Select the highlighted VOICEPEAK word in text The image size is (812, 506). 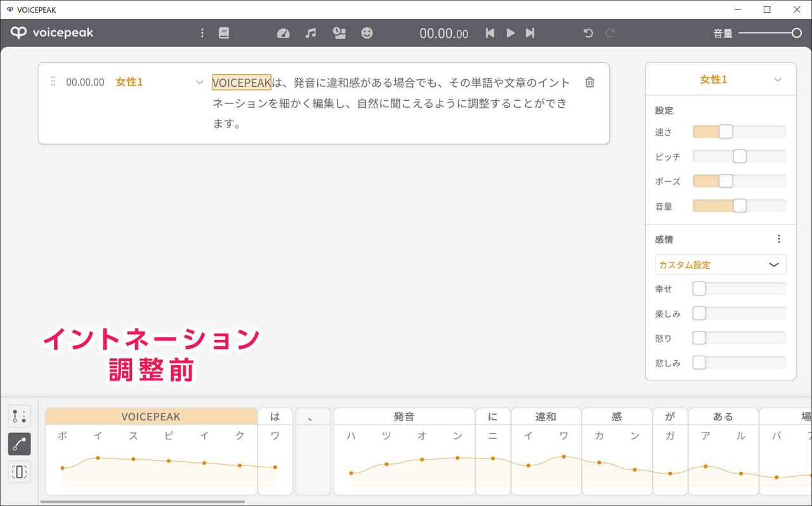click(x=242, y=82)
